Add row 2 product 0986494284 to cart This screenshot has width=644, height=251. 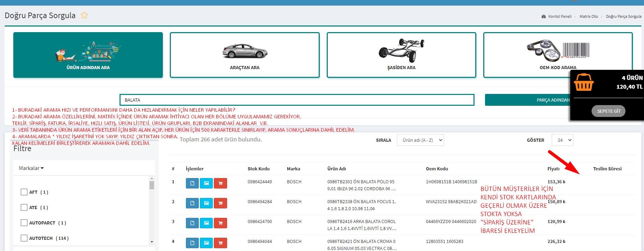tap(220, 203)
